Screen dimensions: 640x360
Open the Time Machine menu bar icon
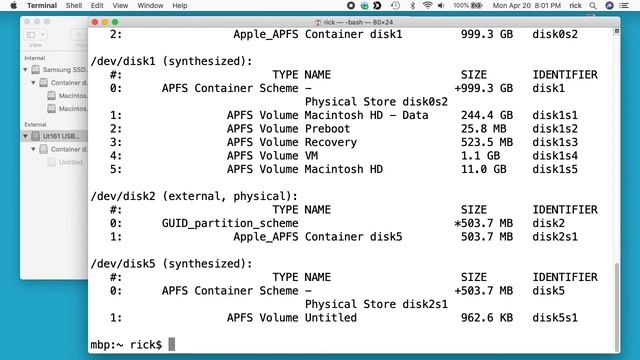(x=395, y=6)
